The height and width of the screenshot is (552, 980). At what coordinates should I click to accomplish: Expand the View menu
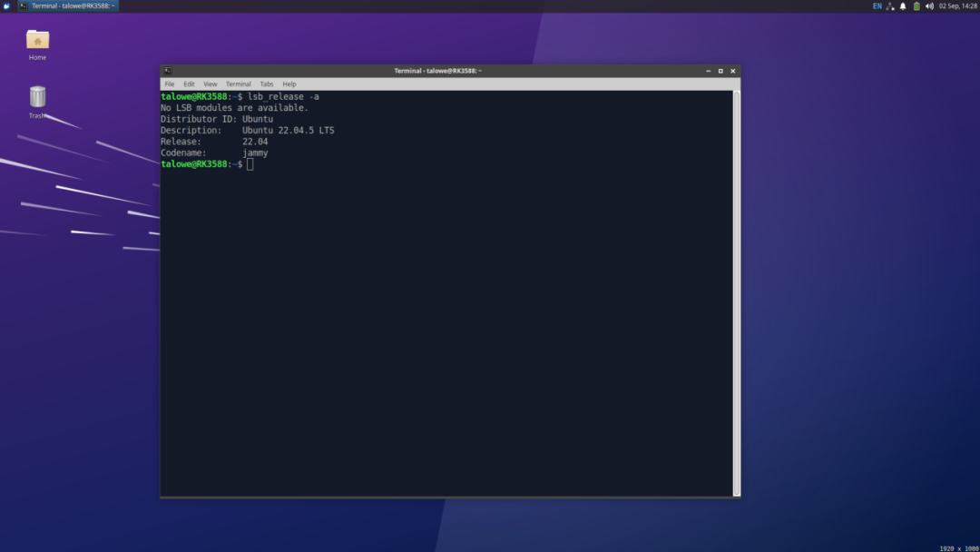tap(210, 84)
